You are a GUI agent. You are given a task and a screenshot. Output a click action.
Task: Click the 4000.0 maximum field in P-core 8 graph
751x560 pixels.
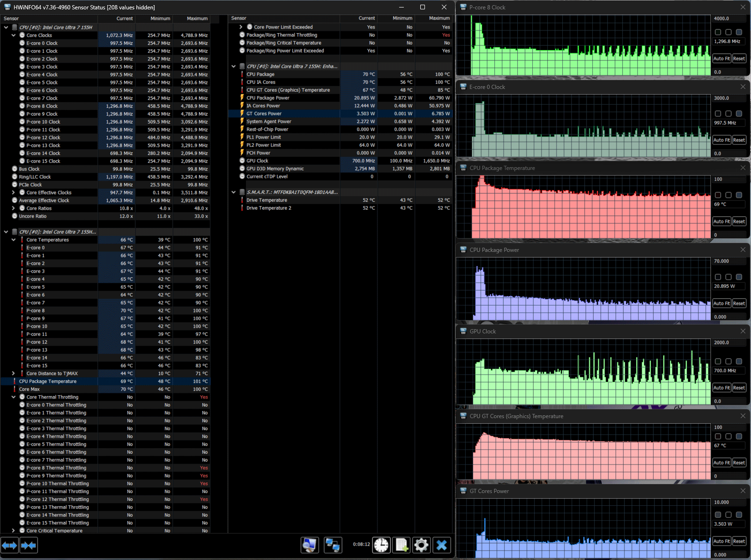(x=729, y=19)
